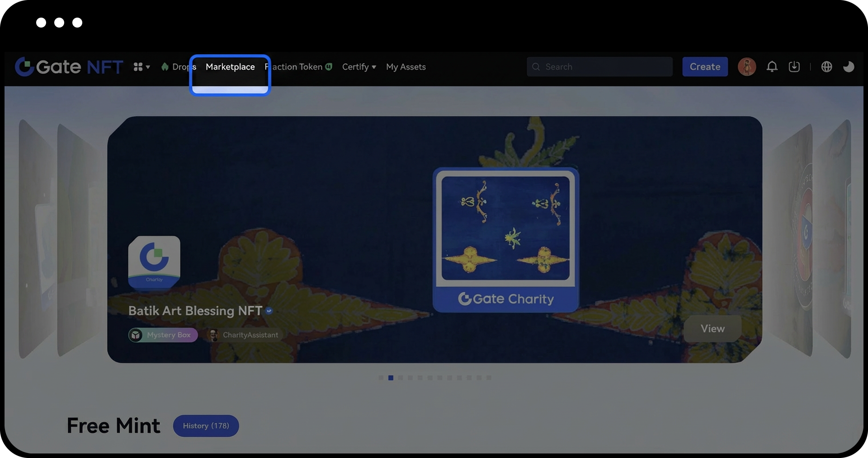The height and width of the screenshot is (458, 868).
Task: Open the notifications bell
Action: (772, 67)
